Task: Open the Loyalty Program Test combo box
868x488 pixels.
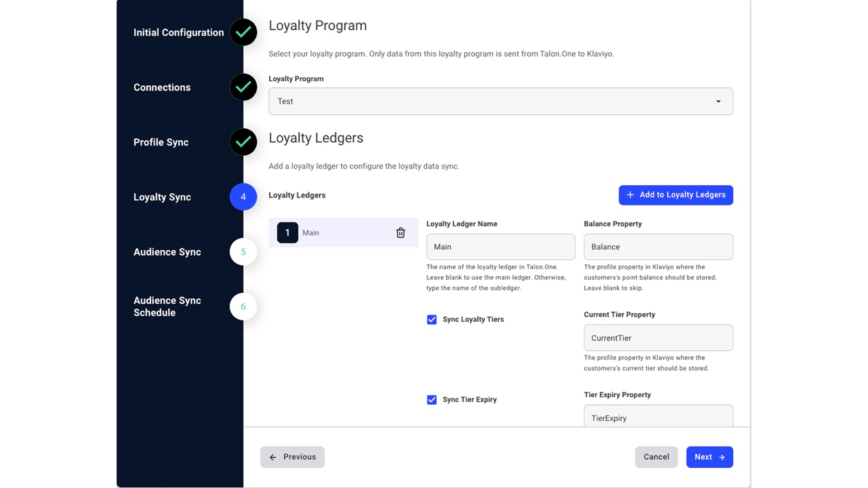Action: [501, 101]
